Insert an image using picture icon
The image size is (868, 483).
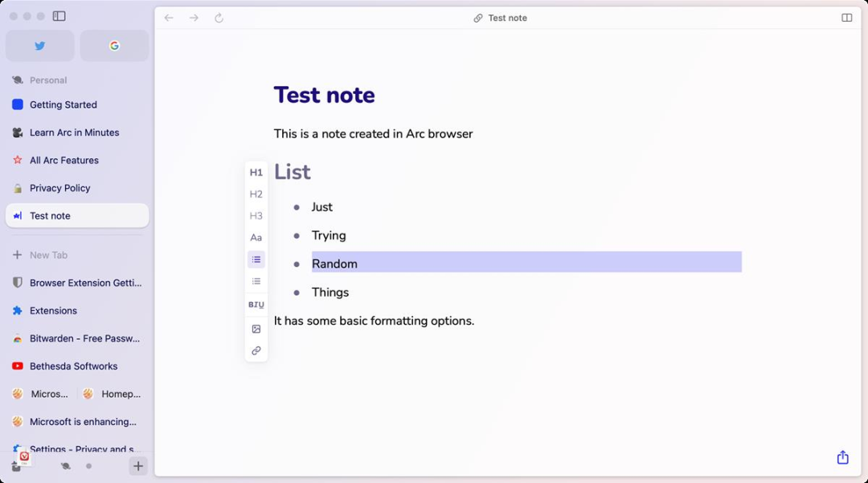click(256, 330)
